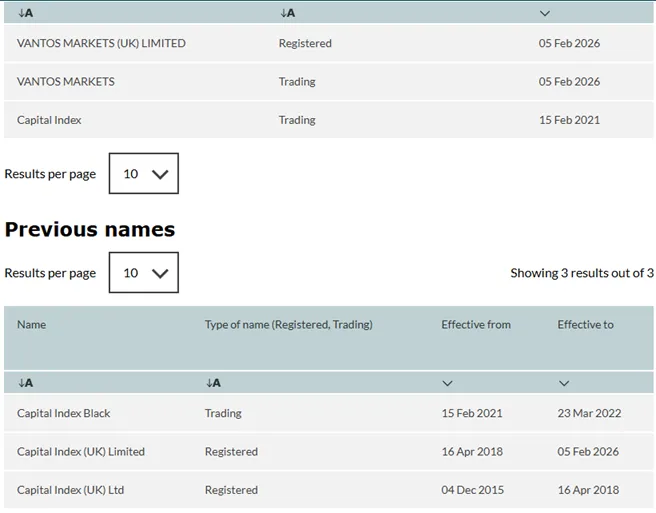Screen dimensions: 656x513
Task: Click the Registered type for VANTOS MARKETS (UK) LIMITED
Action: [x=305, y=43]
